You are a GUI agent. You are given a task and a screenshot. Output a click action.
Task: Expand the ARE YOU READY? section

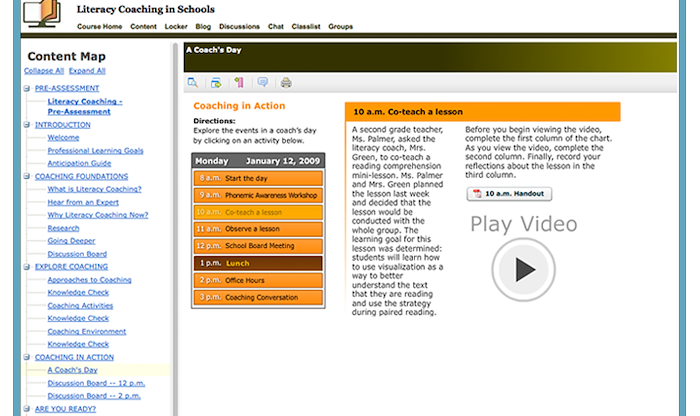coord(27,409)
